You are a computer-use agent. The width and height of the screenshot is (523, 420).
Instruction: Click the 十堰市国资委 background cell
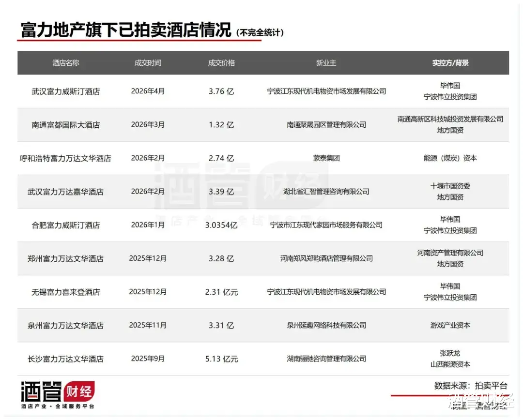pyautogui.click(x=450, y=192)
